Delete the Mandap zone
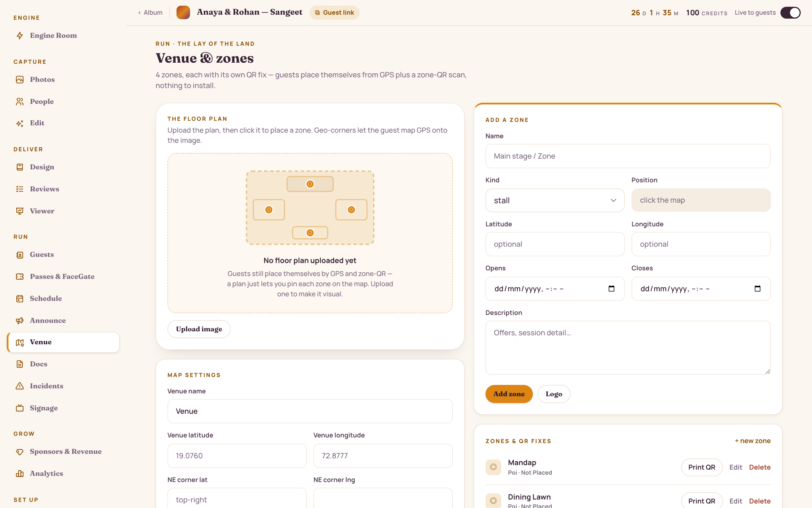Viewport: 812px width, 508px height. click(760, 467)
